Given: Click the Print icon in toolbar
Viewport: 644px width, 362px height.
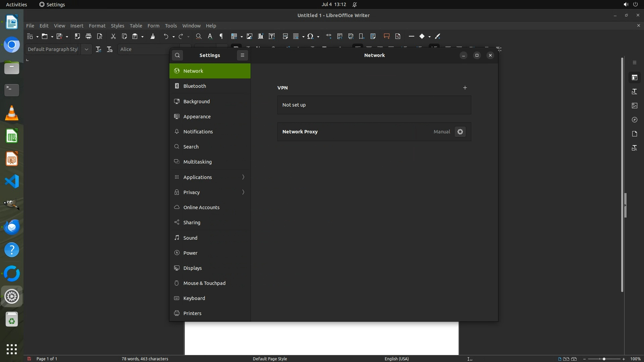Looking at the screenshot, I should pyautogui.click(x=89, y=36).
